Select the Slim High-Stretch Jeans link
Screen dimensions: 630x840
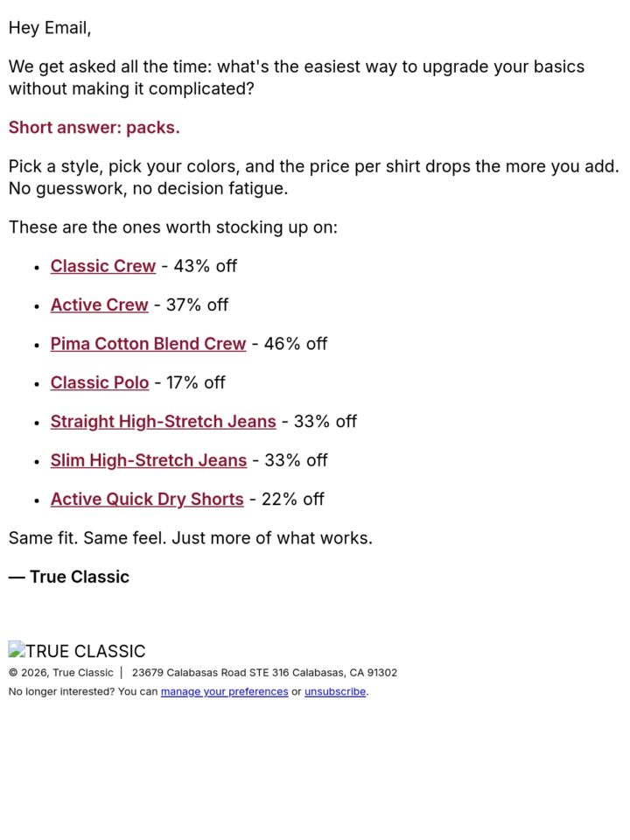[149, 460]
